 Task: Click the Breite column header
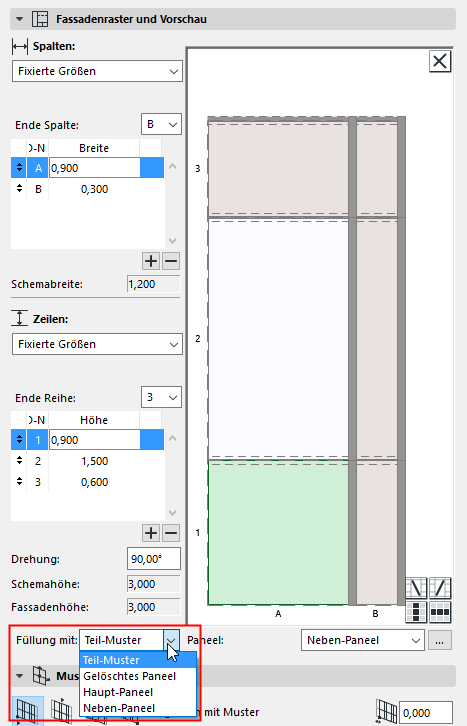tap(94, 148)
